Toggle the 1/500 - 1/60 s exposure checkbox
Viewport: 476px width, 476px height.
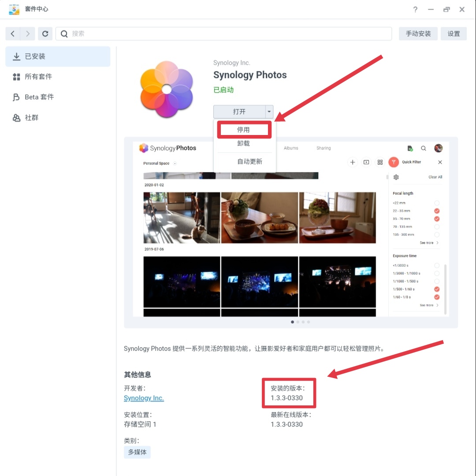(x=436, y=289)
